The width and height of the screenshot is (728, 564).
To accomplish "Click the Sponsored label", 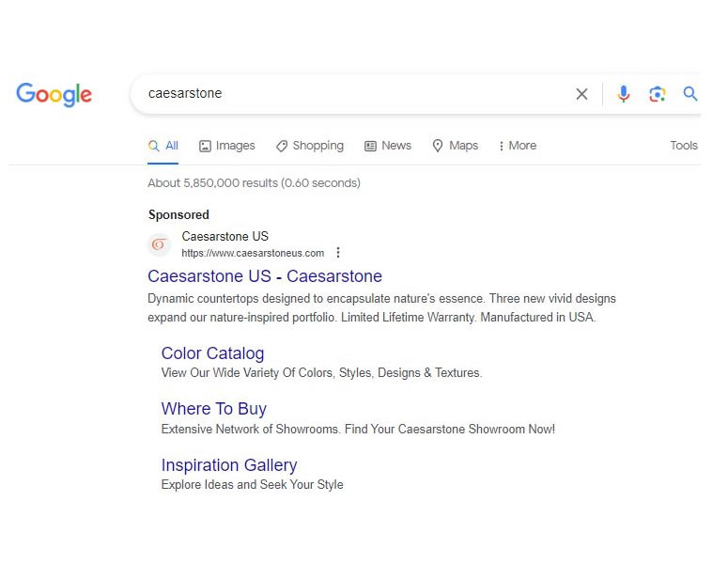I will [178, 214].
